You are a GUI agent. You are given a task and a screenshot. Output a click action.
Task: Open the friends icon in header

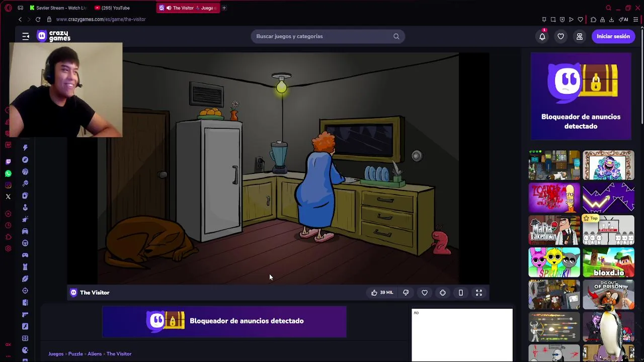pyautogui.click(x=580, y=36)
